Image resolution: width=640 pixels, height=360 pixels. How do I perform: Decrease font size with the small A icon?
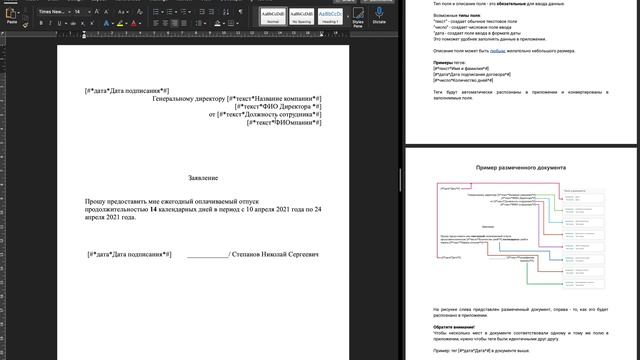coord(106,12)
